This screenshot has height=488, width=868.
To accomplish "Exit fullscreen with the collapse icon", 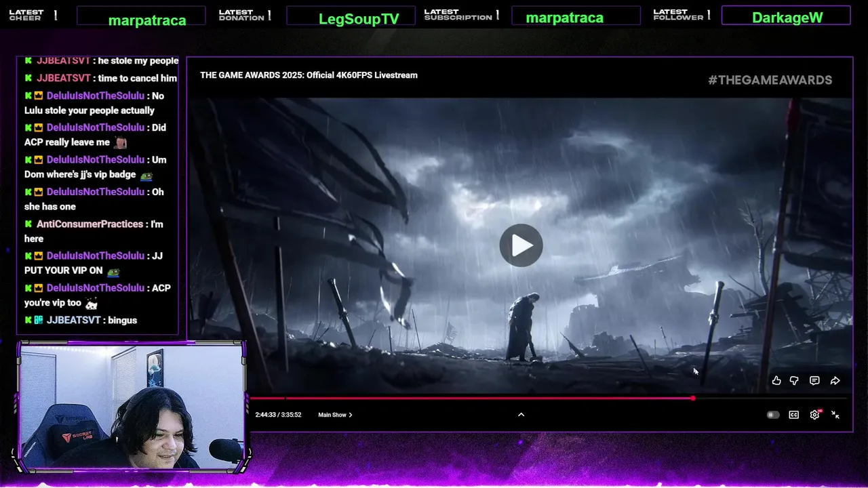I will [x=835, y=415].
